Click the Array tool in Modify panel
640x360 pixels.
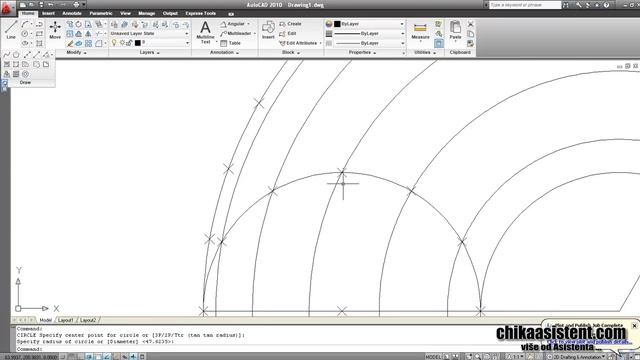coord(88,43)
